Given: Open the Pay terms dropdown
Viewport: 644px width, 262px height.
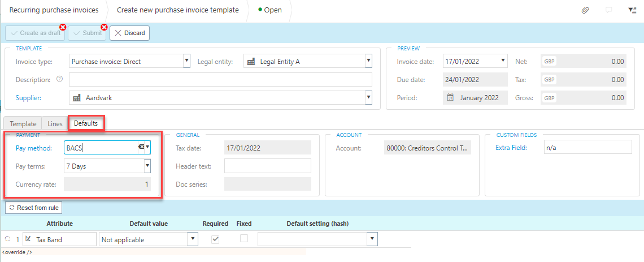Looking at the screenshot, I should [147, 166].
